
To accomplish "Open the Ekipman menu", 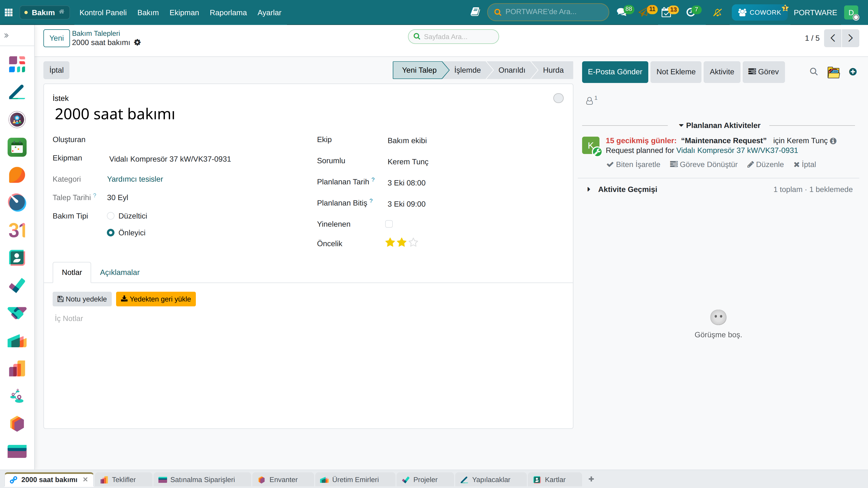I will click(x=184, y=12).
